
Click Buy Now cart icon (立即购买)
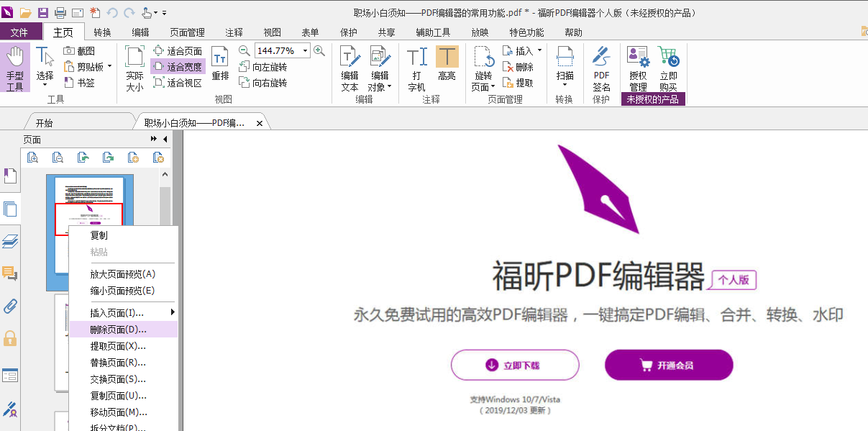tap(668, 68)
